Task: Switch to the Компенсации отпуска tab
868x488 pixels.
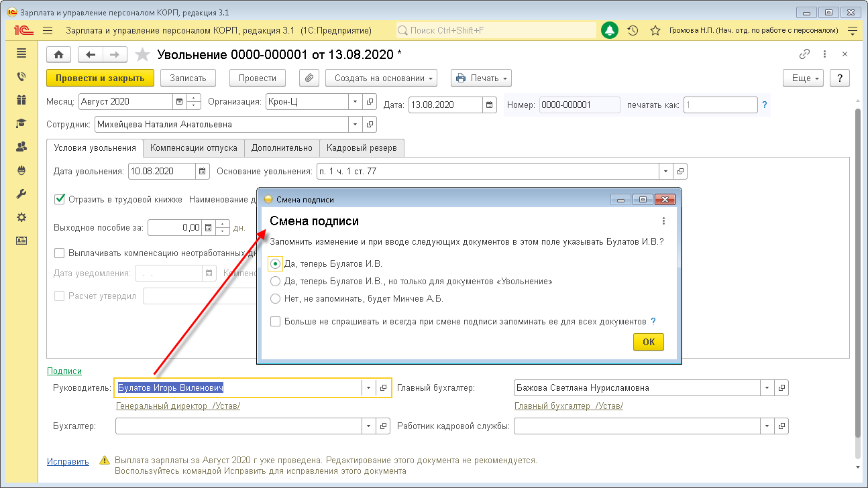Action: pyautogui.click(x=194, y=148)
